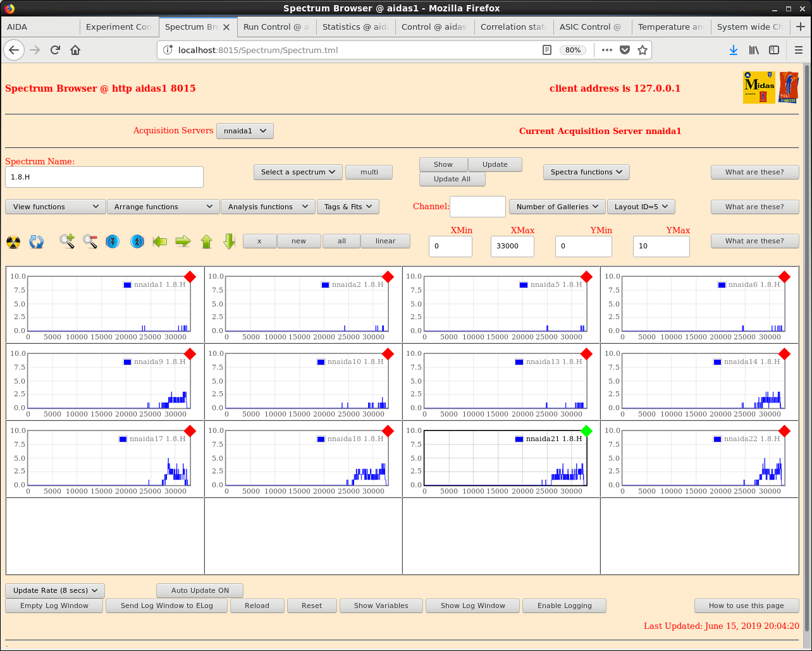Zoom in with the magnifier plus icon
Image resolution: width=812 pixels, height=651 pixels.
pyautogui.click(x=67, y=241)
